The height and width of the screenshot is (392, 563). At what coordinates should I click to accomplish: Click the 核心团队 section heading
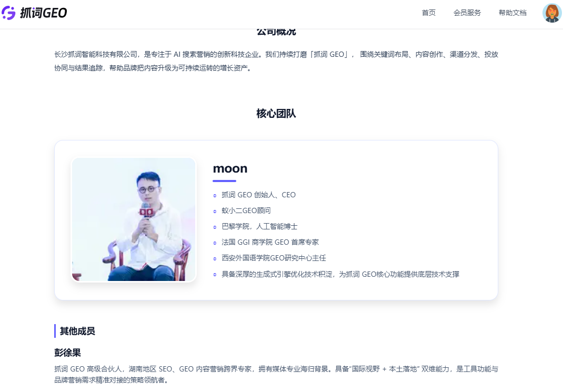click(x=276, y=114)
